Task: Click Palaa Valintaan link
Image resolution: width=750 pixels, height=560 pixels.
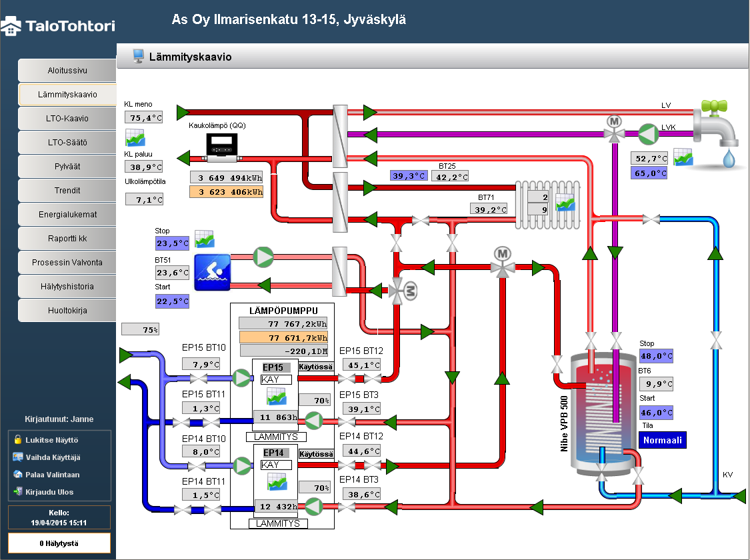Action: (x=52, y=475)
